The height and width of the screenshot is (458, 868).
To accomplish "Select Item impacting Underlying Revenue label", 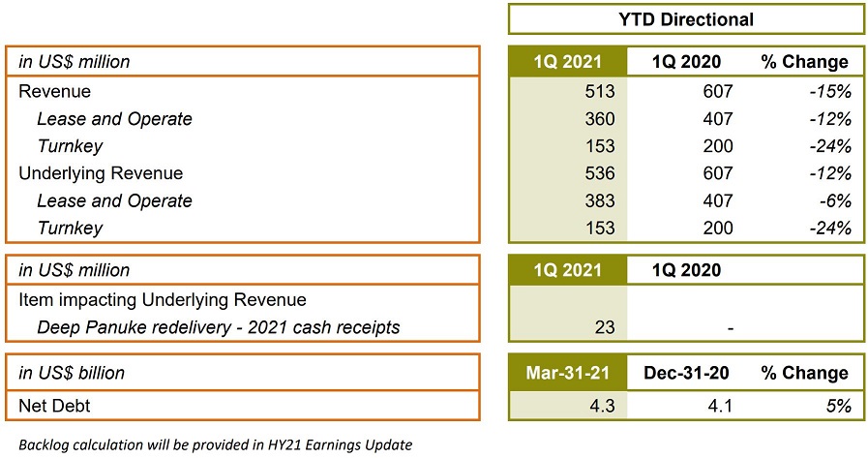I will (x=162, y=300).
